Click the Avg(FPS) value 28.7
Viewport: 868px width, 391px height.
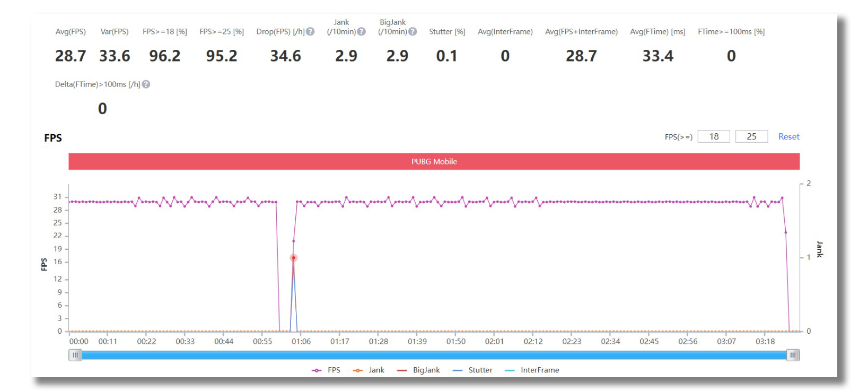point(71,56)
